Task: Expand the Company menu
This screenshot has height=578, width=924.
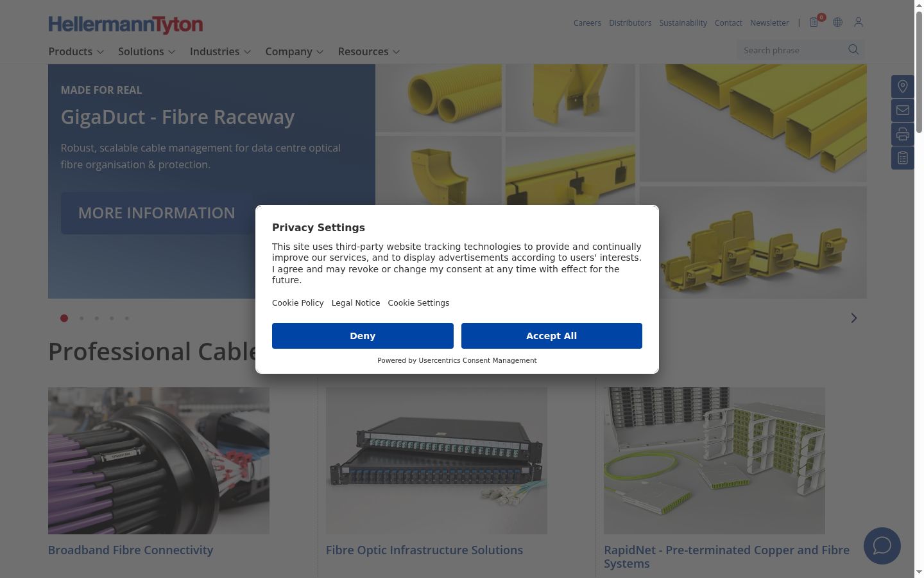Action: tap(295, 51)
